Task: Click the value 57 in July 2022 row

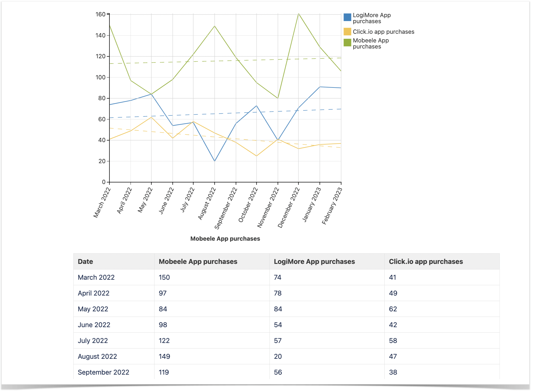Action: click(x=278, y=341)
